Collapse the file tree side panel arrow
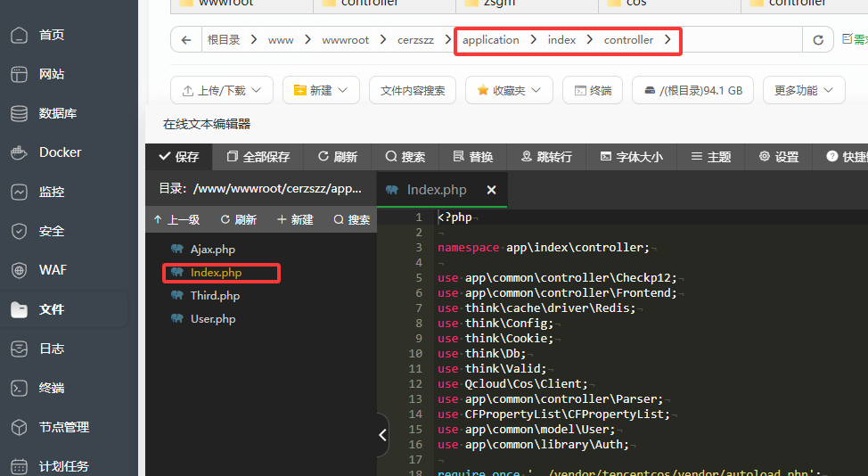This screenshot has width=868, height=476. click(383, 435)
